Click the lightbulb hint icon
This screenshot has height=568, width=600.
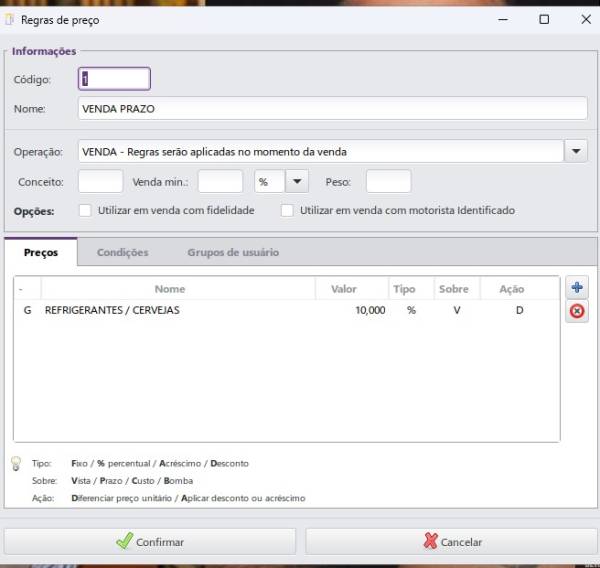pos(16,463)
